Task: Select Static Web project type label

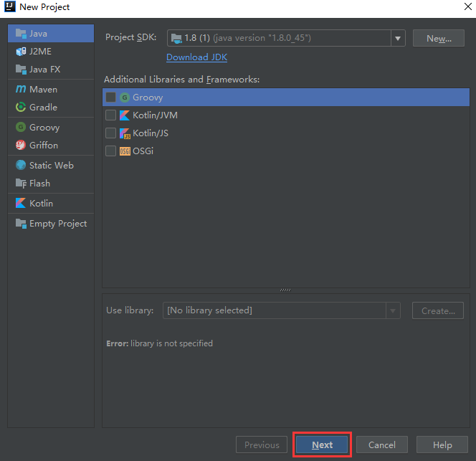Action: pos(52,165)
